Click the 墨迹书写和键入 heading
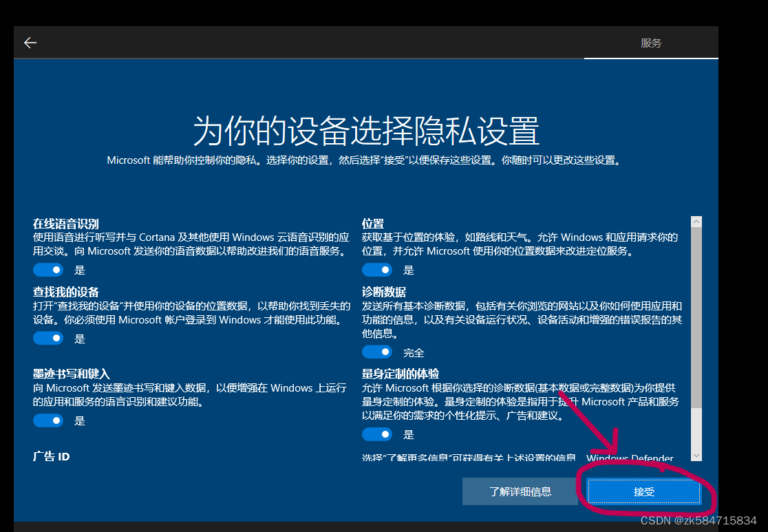 coord(71,374)
